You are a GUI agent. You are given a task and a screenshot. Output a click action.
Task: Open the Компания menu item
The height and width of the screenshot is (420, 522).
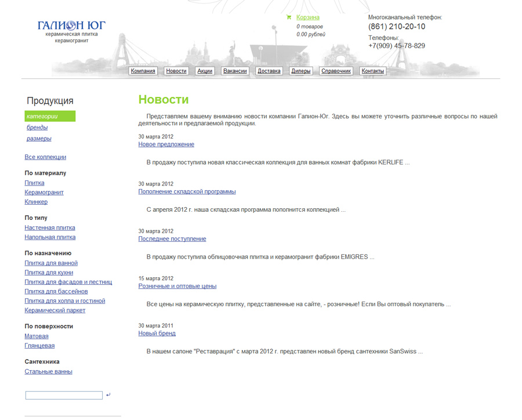click(143, 71)
